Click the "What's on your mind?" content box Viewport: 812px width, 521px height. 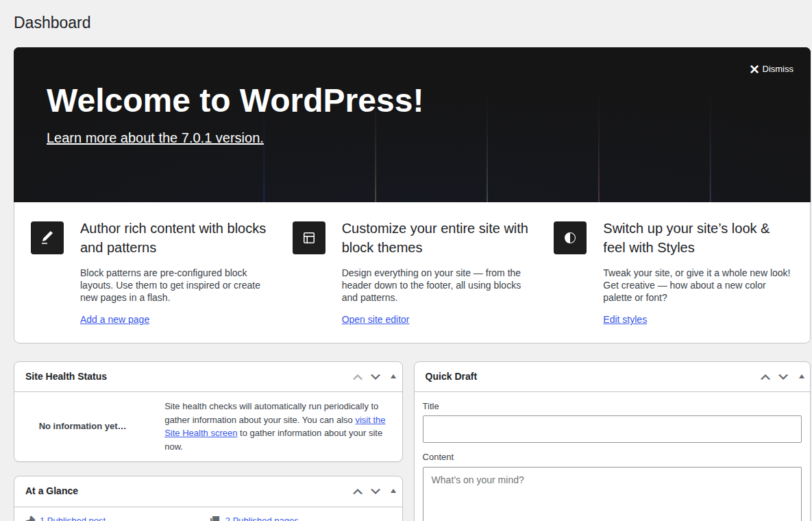pos(612,494)
